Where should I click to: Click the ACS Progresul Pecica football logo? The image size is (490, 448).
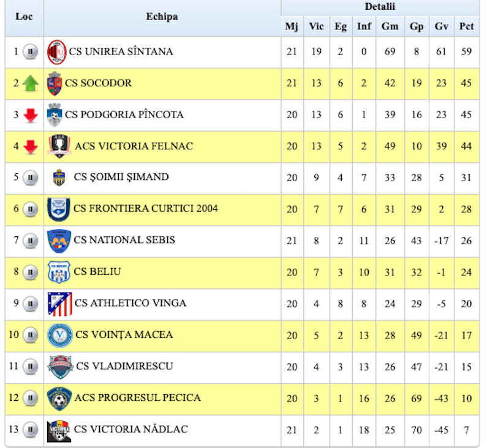[59, 398]
